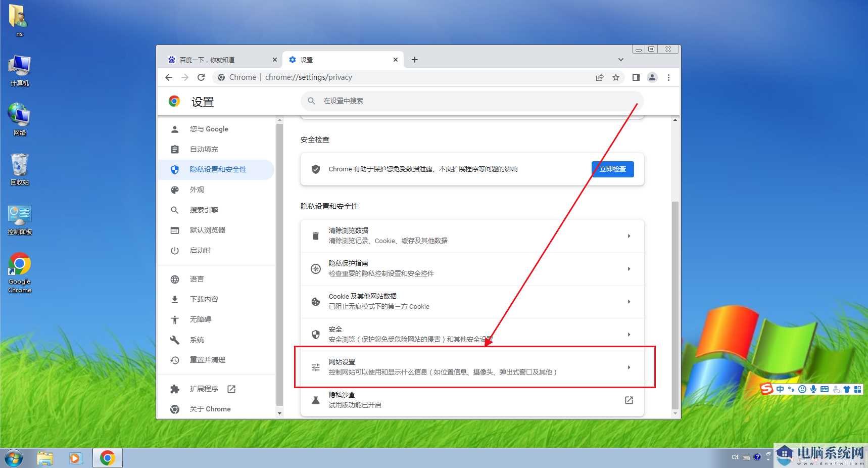Open 自动填充 settings section
868x468 pixels.
[216, 150]
